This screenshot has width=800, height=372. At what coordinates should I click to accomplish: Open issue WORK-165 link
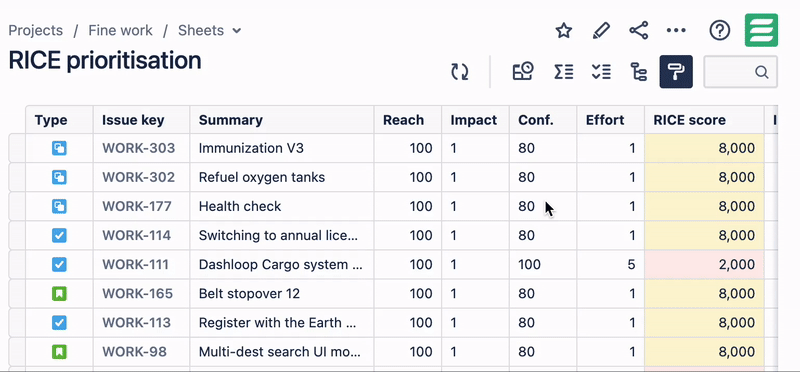(x=137, y=294)
